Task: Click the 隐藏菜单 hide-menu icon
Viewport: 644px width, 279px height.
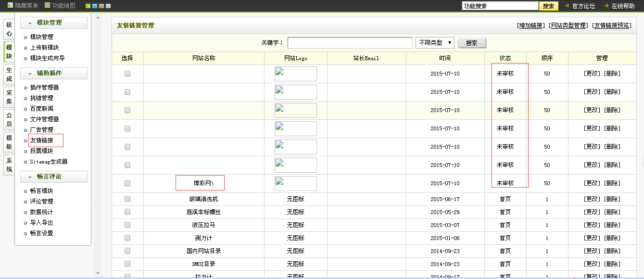Action: tap(10, 6)
